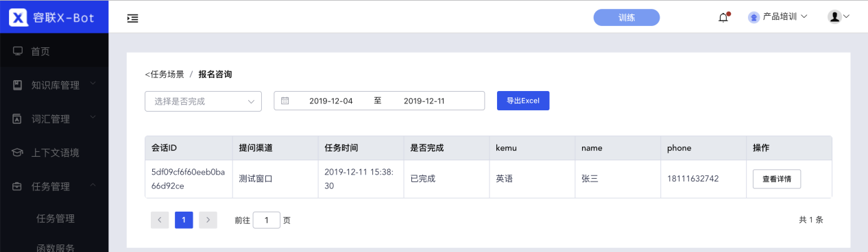Collapse sidebar with the menu fold icon
868x252 pixels.
pos(133,18)
